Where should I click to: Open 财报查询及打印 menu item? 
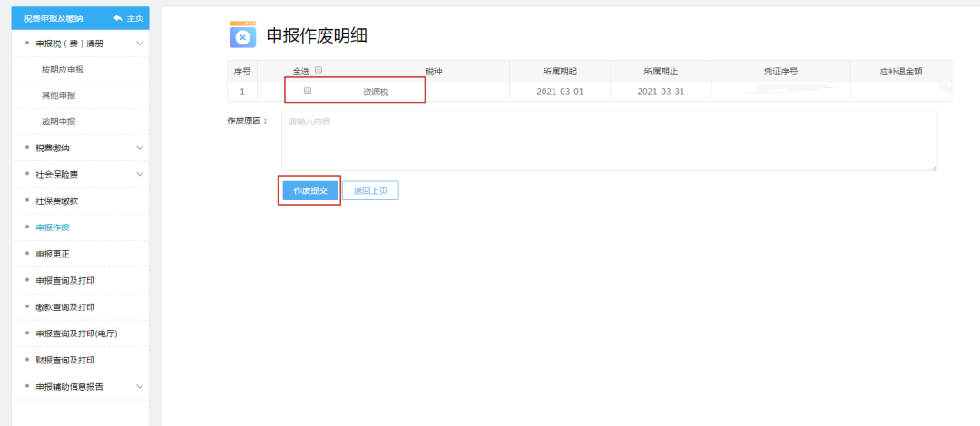point(65,360)
